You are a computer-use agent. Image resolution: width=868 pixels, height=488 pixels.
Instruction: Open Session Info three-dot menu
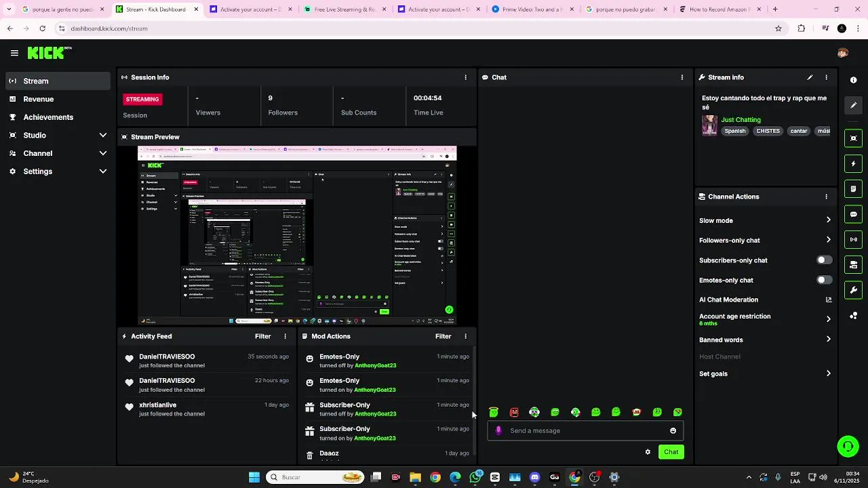point(465,77)
